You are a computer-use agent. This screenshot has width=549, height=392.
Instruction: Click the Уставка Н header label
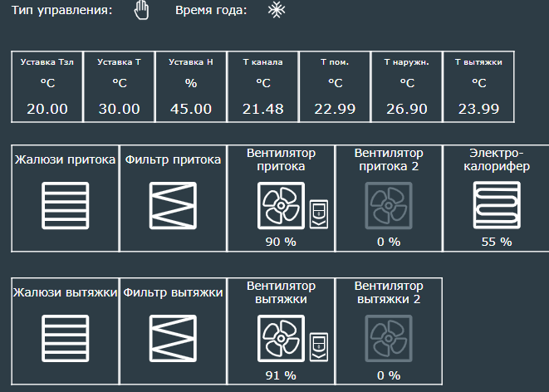click(x=191, y=62)
